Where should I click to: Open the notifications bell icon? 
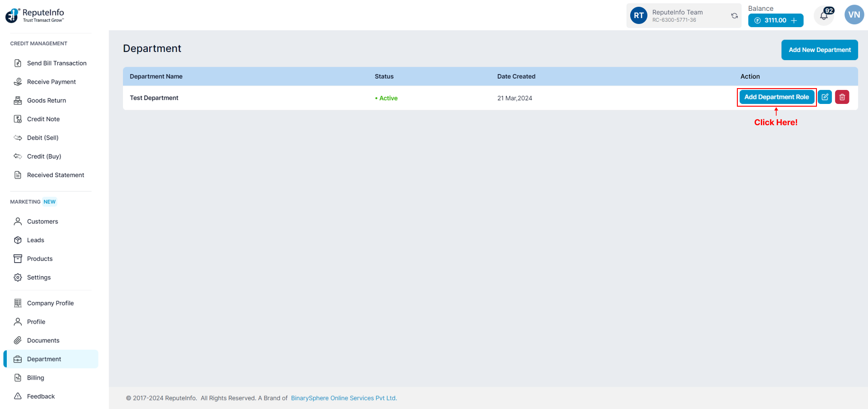(x=824, y=16)
